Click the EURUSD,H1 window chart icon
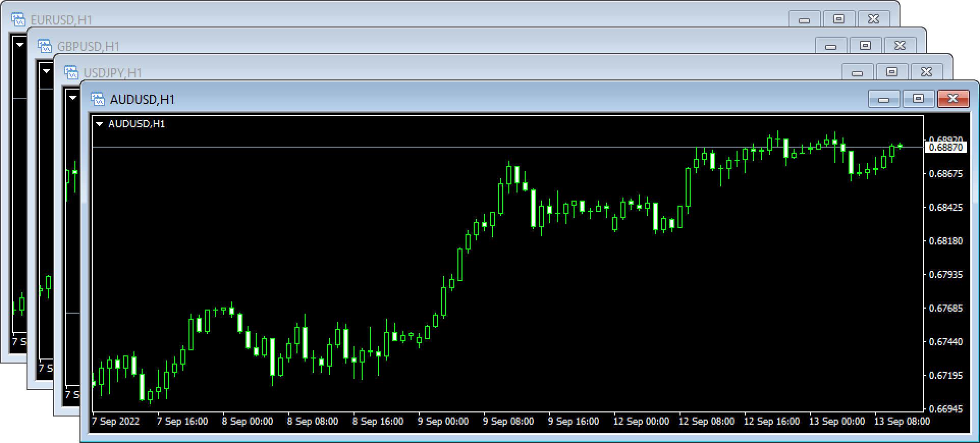The image size is (980, 443). pos(18,19)
